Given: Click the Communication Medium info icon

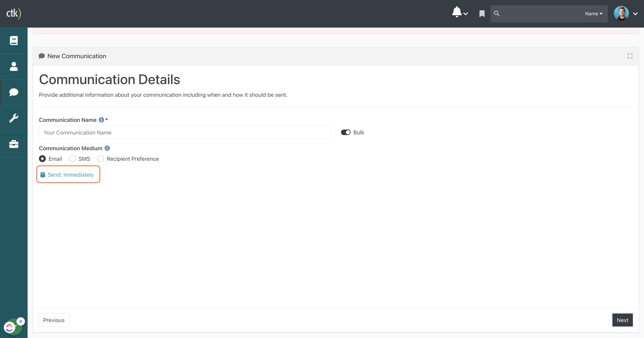Looking at the screenshot, I should point(107,148).
